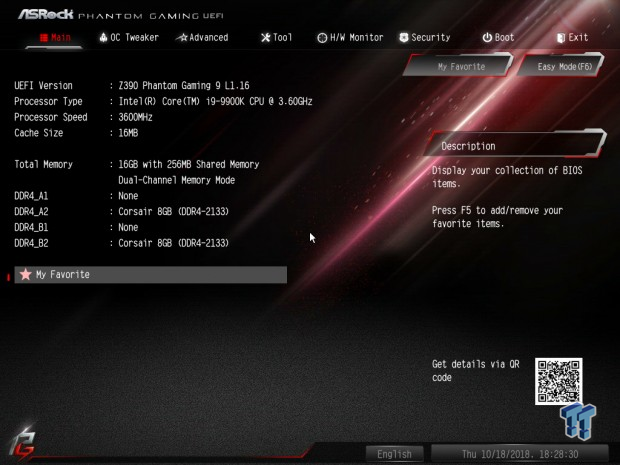Click the date and time display

[520, 454]
